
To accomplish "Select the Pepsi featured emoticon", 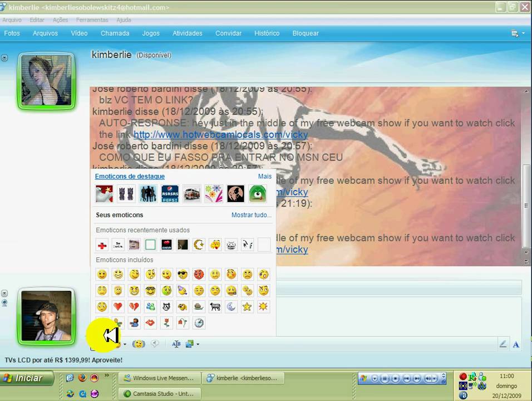I will point(170,194).
